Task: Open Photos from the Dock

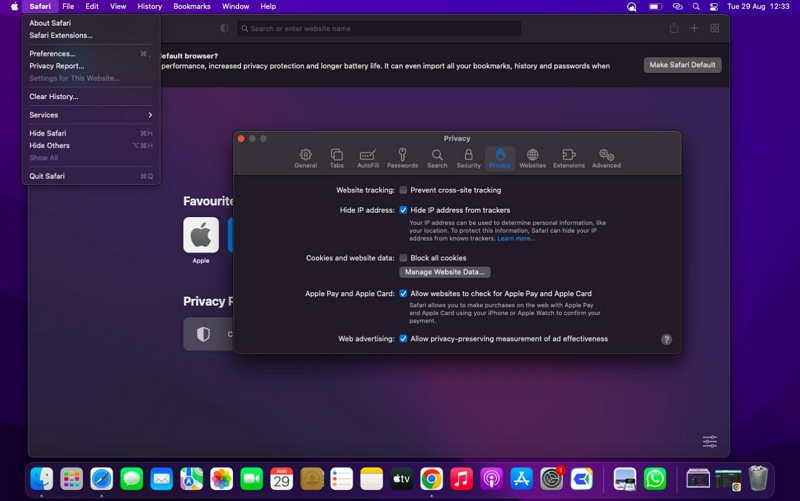Action: pyautogui.click(x=221, y=479)
